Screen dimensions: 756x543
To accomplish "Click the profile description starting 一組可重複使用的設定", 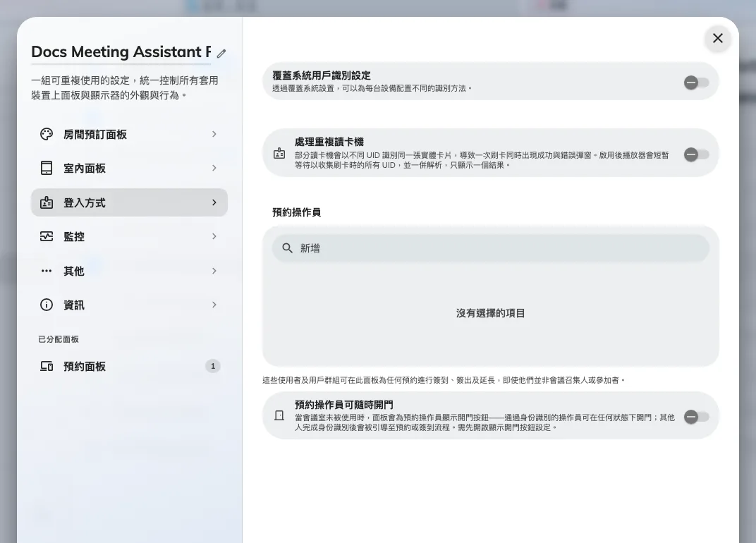I will click(125, 87).
